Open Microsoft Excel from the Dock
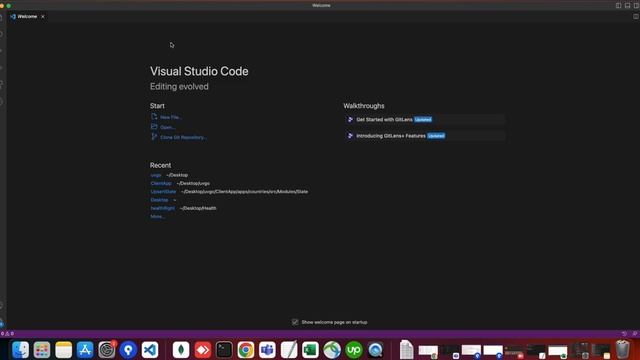 point(311,350)
